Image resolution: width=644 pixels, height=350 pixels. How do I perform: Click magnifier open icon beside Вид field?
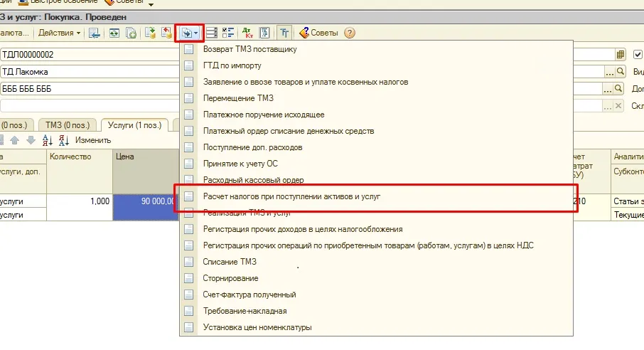621,72
